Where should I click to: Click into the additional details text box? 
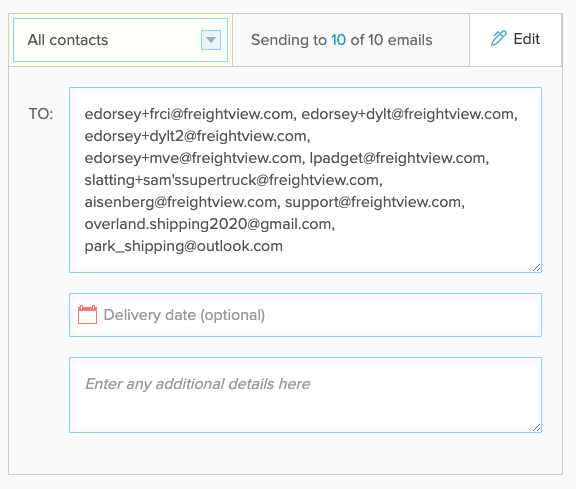[305, 395]
